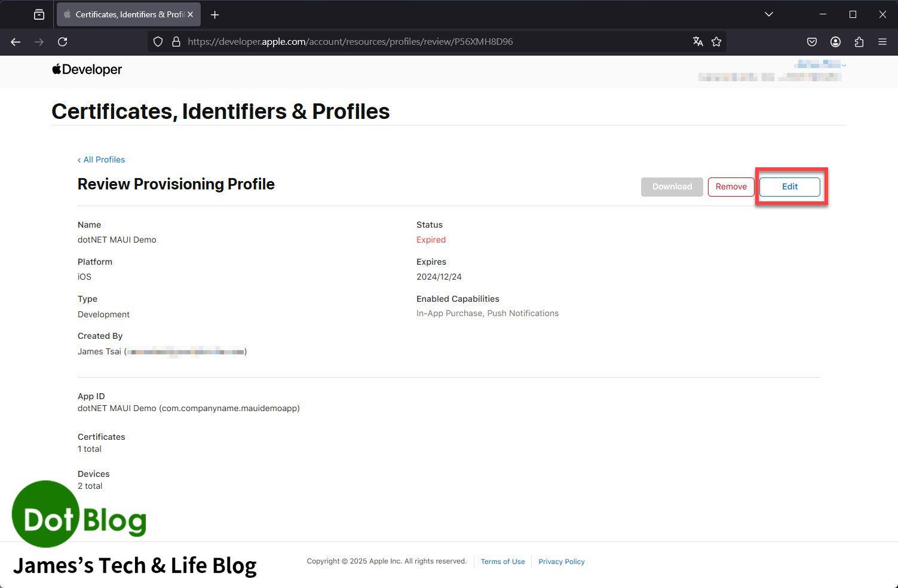Click the expiration date 2024/12/24

tap(439, 277)
